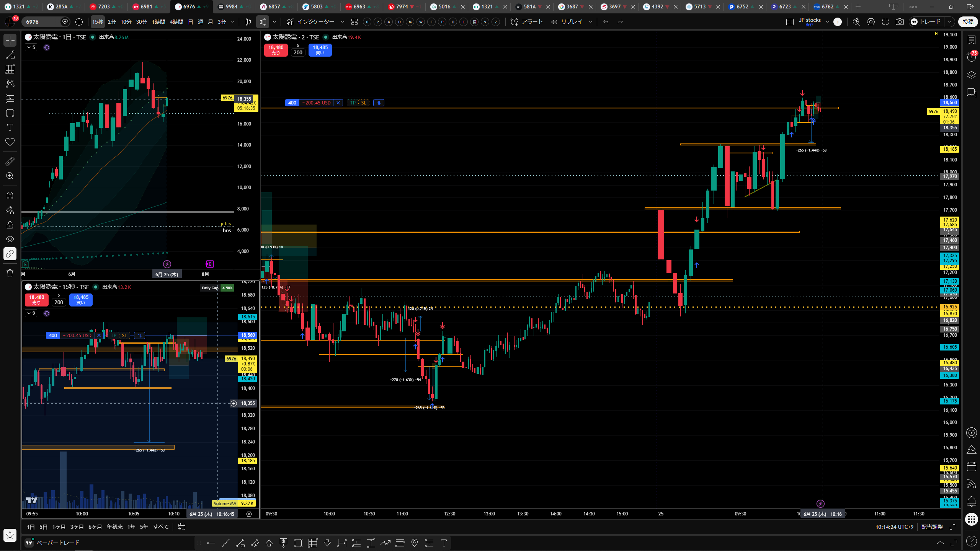Expand the timeframe interval dropdown arrow
Screen dimensions: 980x551
tap(232, 22)
